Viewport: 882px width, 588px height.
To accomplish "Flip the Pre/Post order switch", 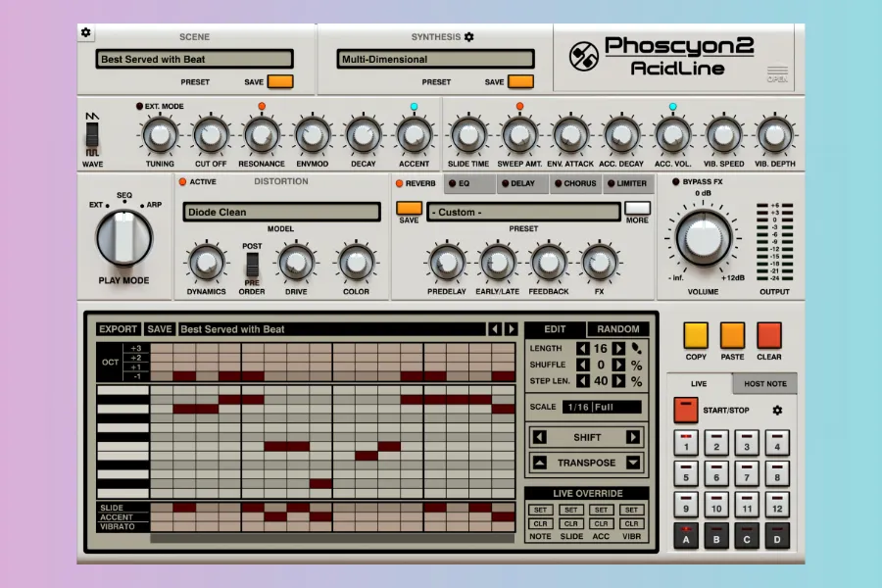I will [252, 263].
